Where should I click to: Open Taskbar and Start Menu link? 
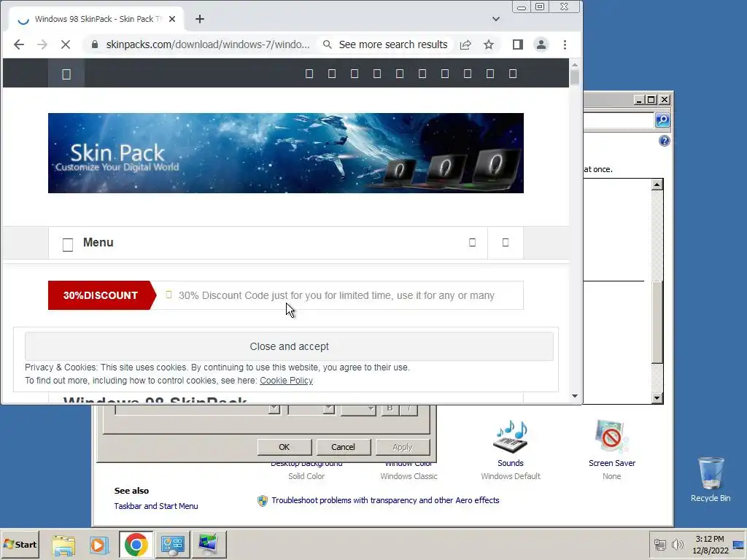tap(156, 506)
